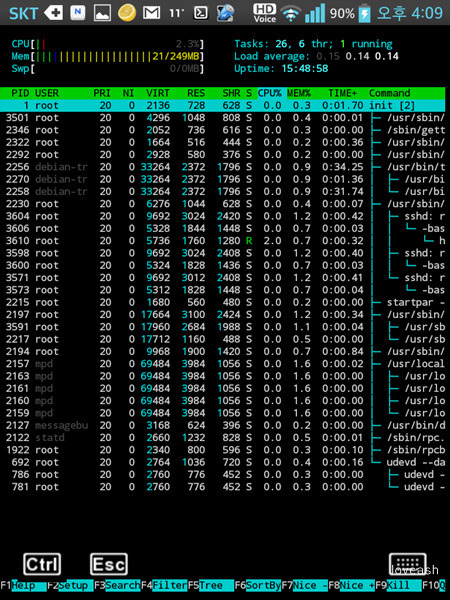The width and height of the screenshot is (450, 600).
Task: Tap the battery charging icon
Action: [x=364, y=13]
